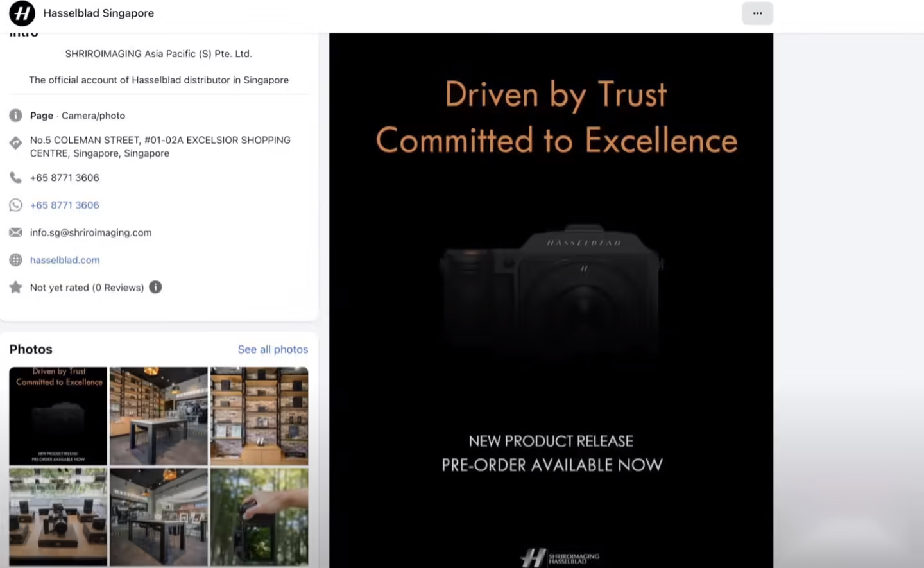Open the store interior photo with long table

click(x=158, y=416)
